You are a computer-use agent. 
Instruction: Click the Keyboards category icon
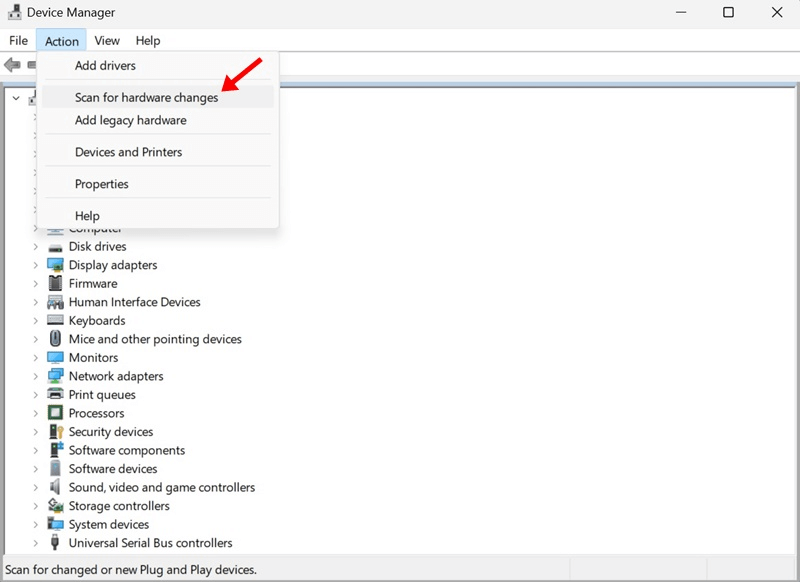(x=55, y=320)
